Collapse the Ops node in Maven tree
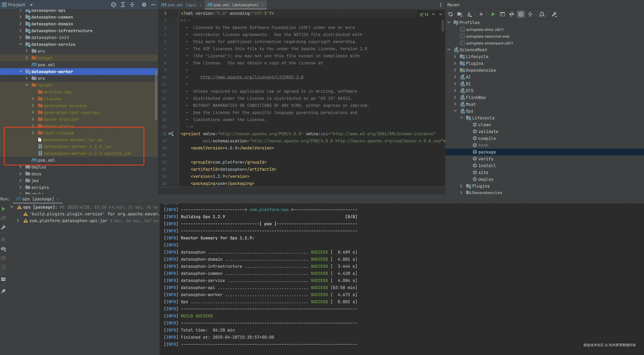Image resolution: width=644 pixels, height=355 pixels. click(x=455, y=111)
